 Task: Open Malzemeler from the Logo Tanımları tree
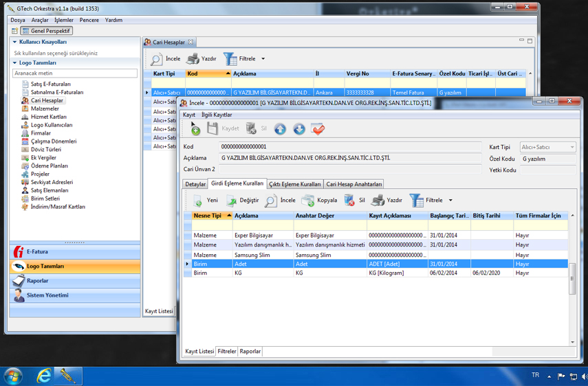coord(45,109)
